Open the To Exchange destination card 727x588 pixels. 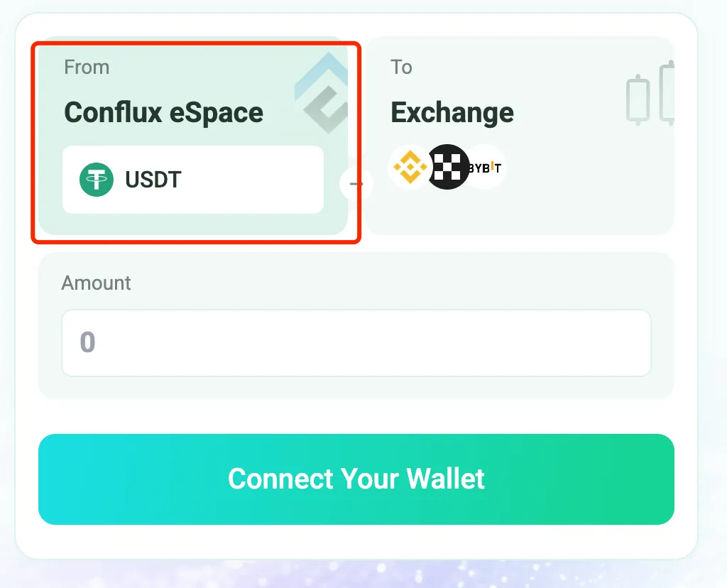coord(520,136)
